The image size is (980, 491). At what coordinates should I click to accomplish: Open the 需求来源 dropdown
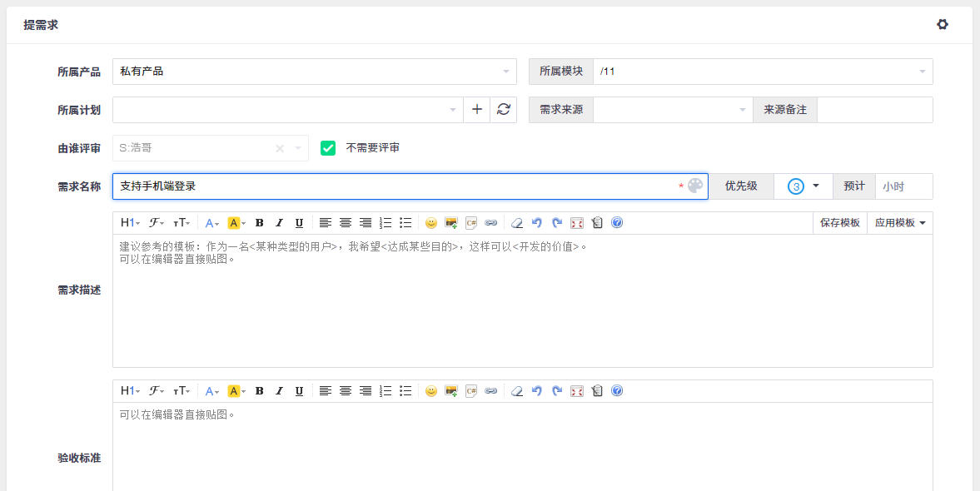click(673, 109)
